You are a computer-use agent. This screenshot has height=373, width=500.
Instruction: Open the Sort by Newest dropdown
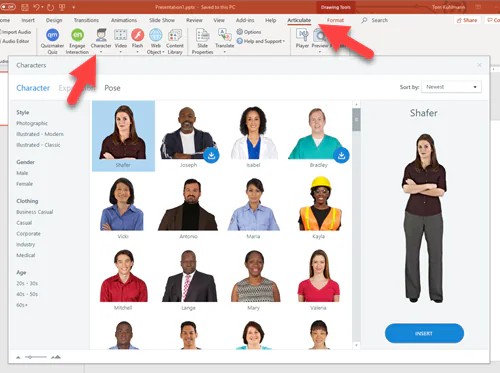tap(451, 87)
